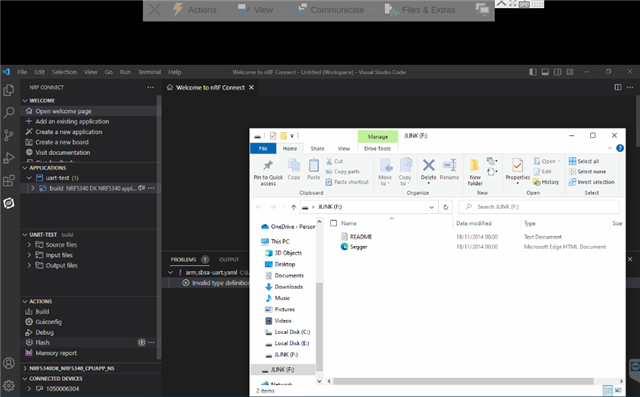Switch to large icons view in Explorer
Viewport: 640px width, 397px height.
tap(618, 391)
